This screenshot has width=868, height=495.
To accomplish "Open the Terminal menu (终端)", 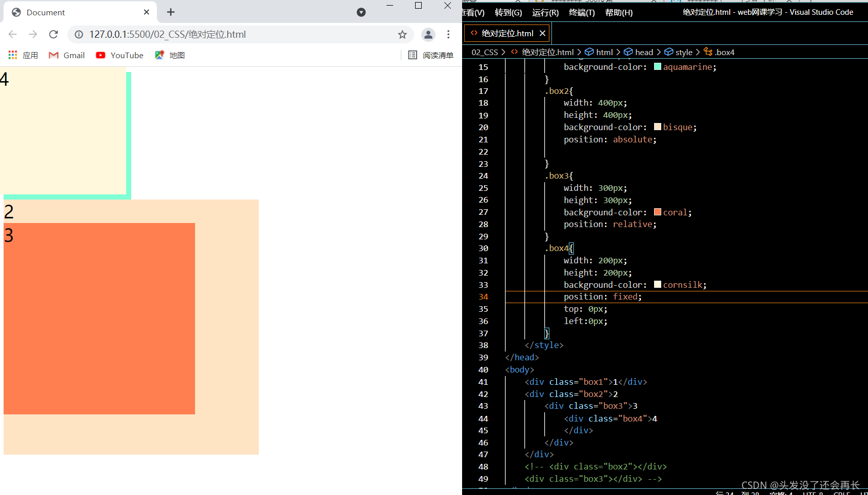I will tap(582, 12).
